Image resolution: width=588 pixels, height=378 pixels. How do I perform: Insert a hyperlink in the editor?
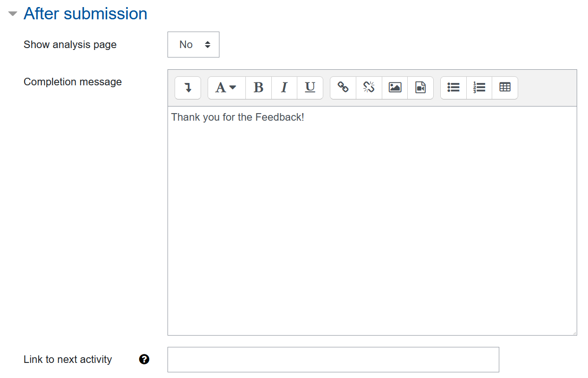pyautogui.click(x=343, y=88)
